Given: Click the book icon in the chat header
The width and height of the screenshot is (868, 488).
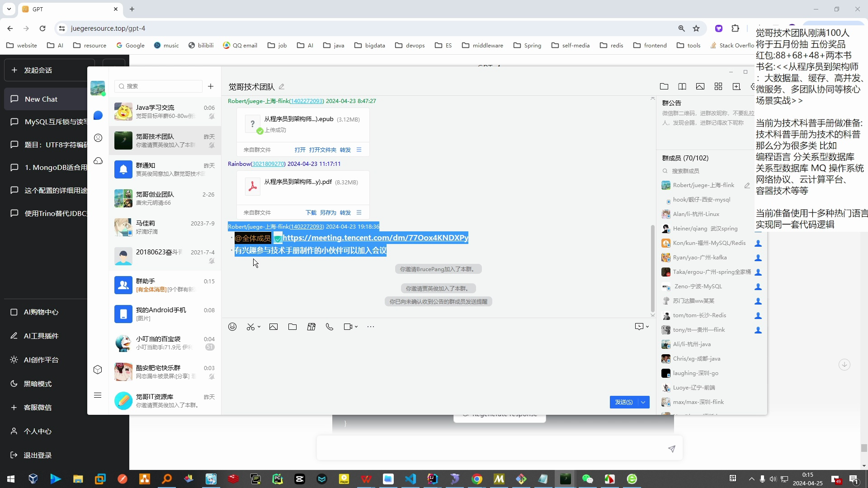Looking at the screenshot, I should pos(682,86).
